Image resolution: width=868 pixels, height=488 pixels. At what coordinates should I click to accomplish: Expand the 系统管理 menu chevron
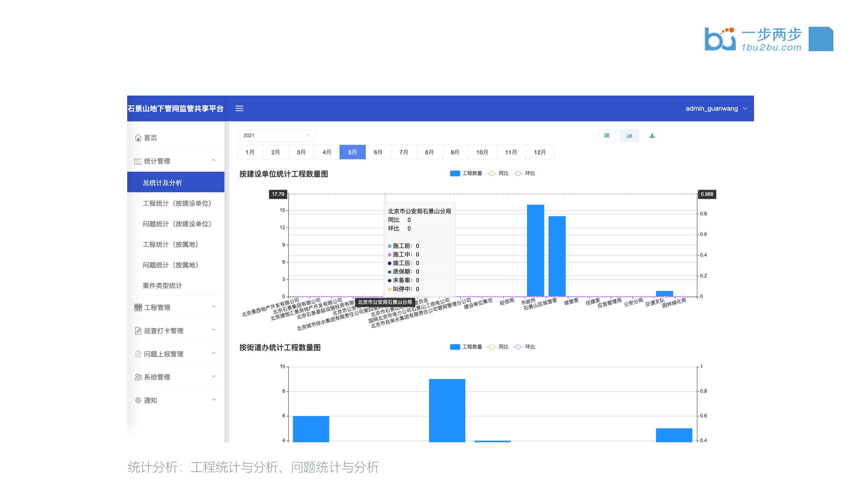213,376
